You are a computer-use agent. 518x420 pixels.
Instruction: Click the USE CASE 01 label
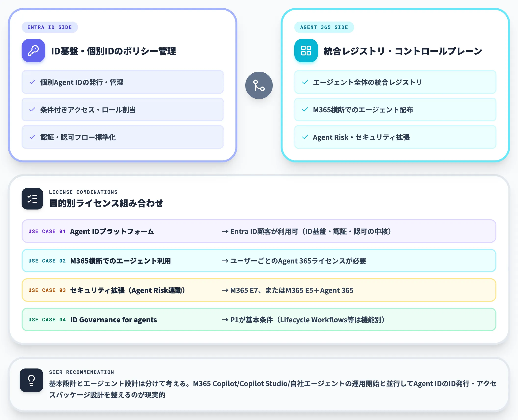coord(47,231)
